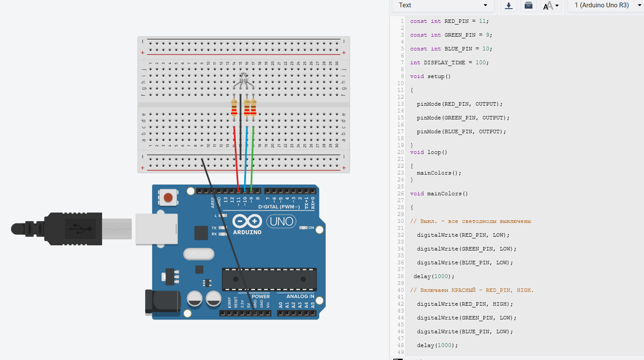Click line number 1 in code gutter
This screenshot has width=644, height=360.
pyautogui.click(x=402, y=21)
